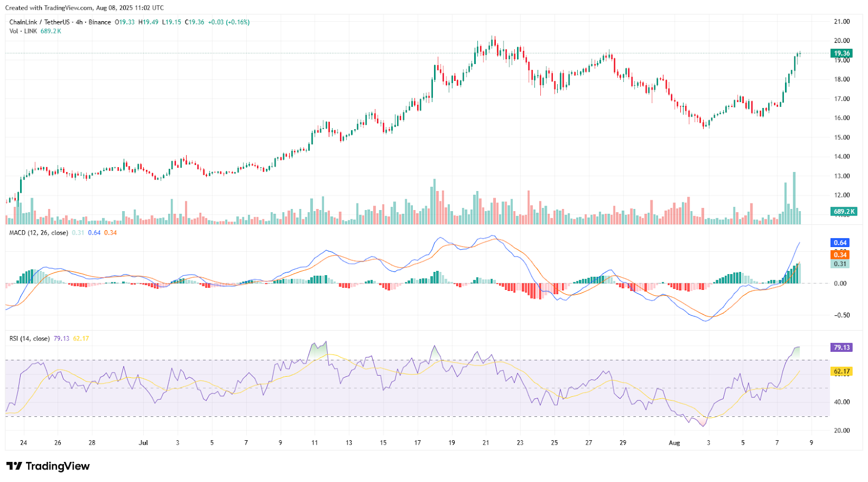This screenshot has height=482, width=868.
Task: Click the yellow 62.17 RSI-MA axis tag
Action: coord(842,372)
